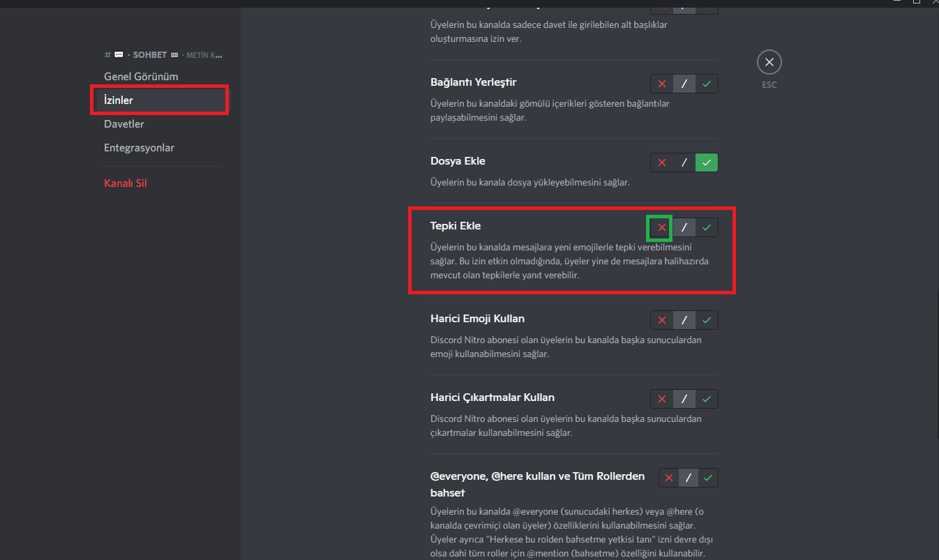Screen dimensions: 939x560
Task: Allow Bağlantı Yerleştir with the green check
Action: (707, 84)
